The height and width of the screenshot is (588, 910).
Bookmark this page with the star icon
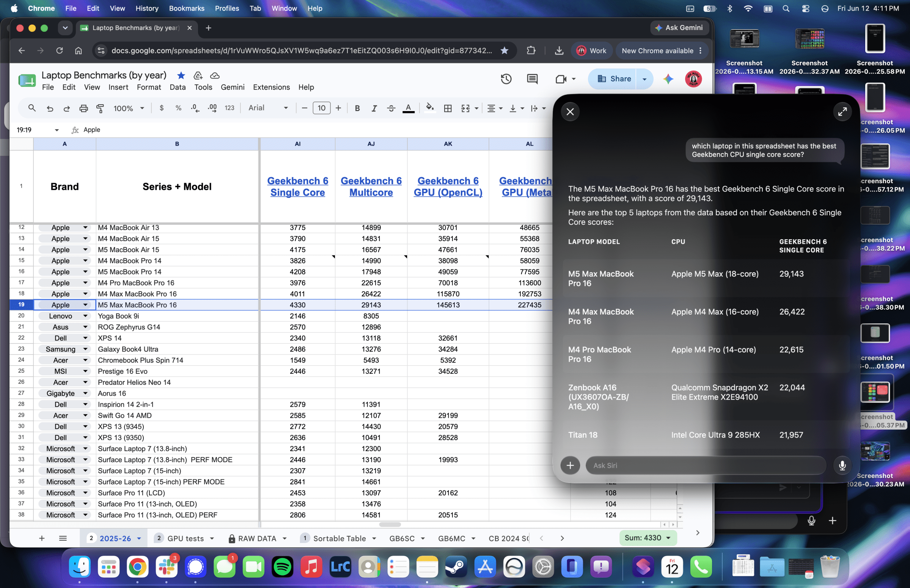coord(504,50)
